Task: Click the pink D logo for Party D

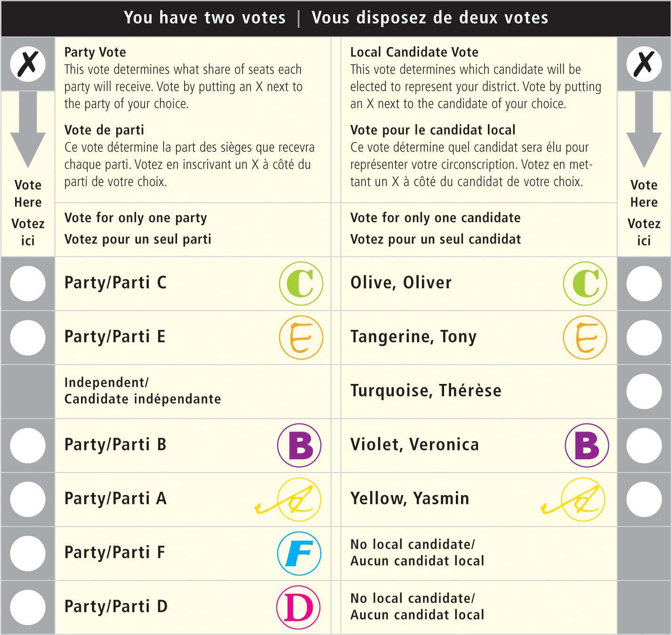Action: [x=299, y=608]
